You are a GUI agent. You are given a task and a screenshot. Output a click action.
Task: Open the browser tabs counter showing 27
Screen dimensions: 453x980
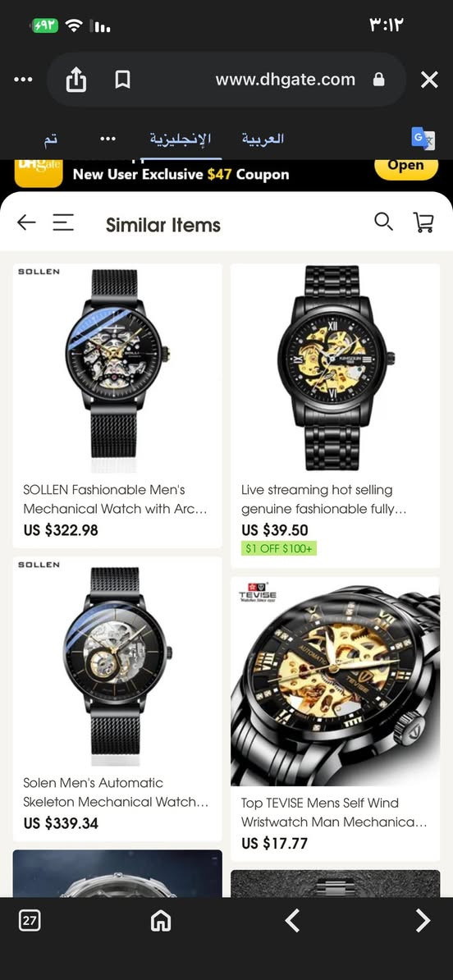[30, 920]
